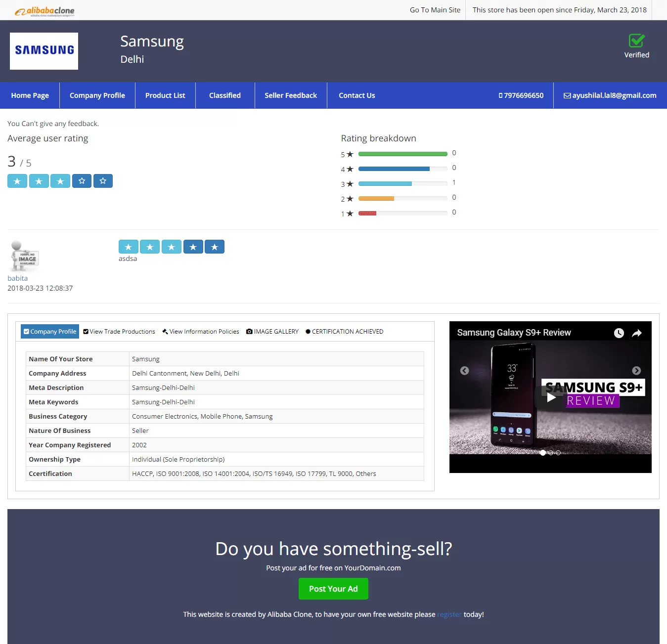667x644 pixels.
Task: Click the 4 star blue rating bar
Action: pos(394,169)
